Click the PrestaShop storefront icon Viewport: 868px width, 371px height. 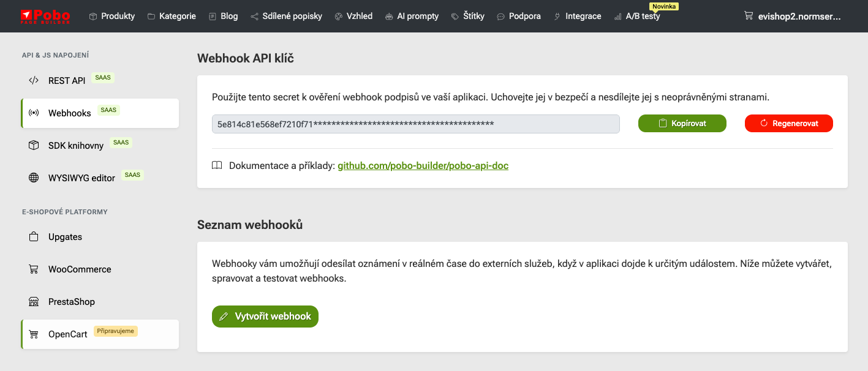(x=34, y=302)
